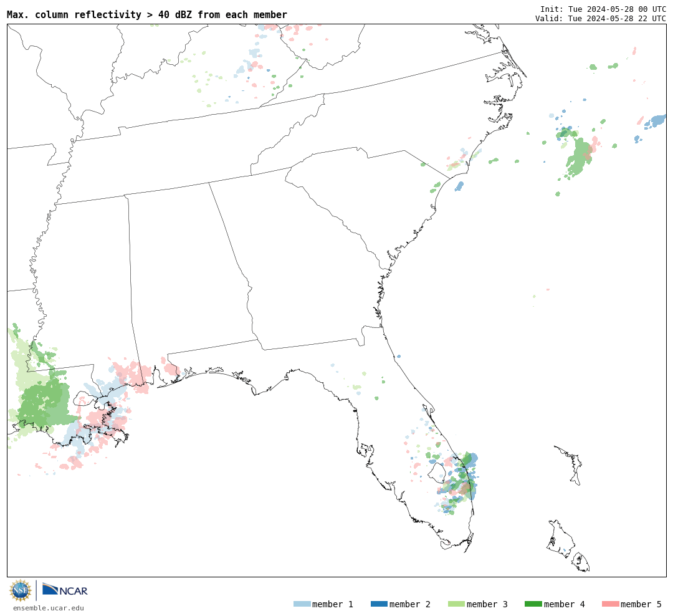Select the 'member 5' legend label
Image resolution: width=673 pixels, height=616 pixels.
pos(641,604)
